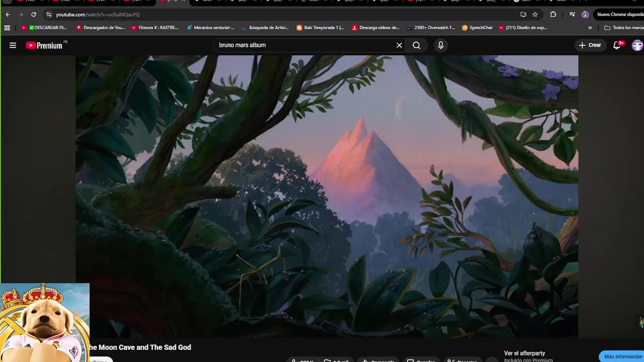Viewport: 644px width, 362px height.
Task: Open the notifications bell
Action: [x=617, y=45]
